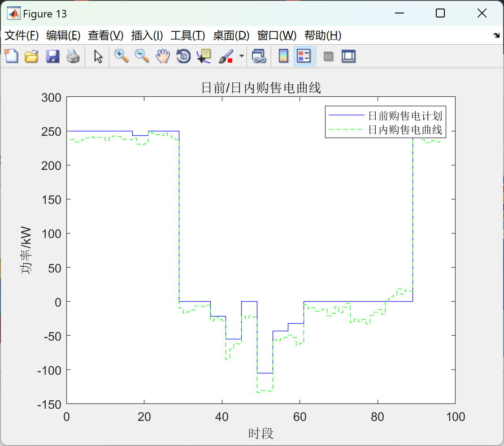Open the 编辑(E) menu

point(63,35)
